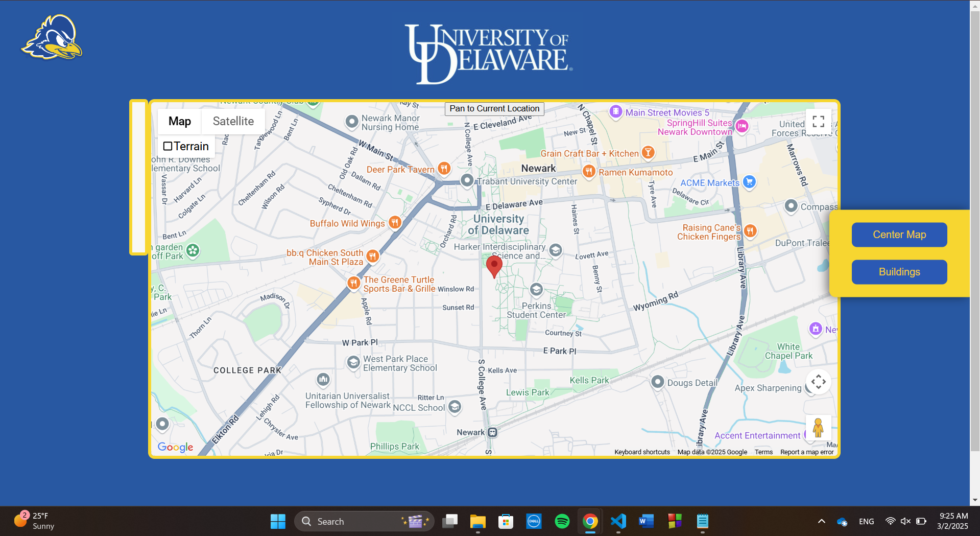Open Visual Studio Code from taskbar
Screen dimensions: 980x536
pos(618,521)
